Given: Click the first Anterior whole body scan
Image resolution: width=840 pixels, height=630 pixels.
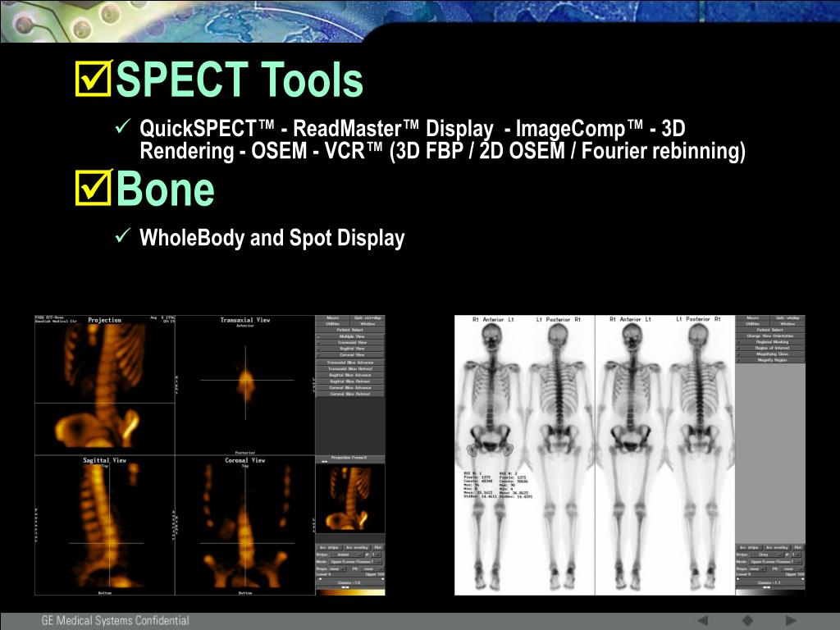Looking at the screenshot, I should pos(491,455).
